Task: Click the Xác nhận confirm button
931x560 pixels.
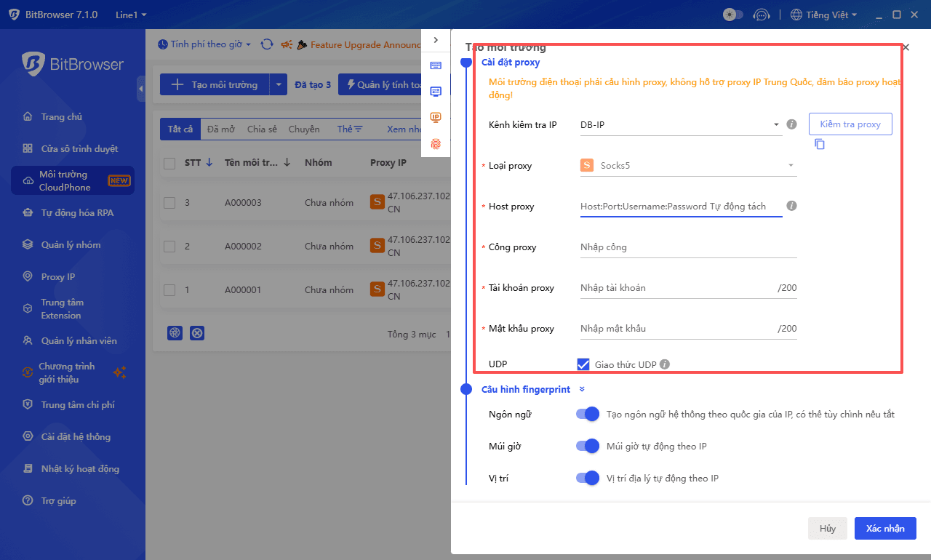Action: (884, 529)
